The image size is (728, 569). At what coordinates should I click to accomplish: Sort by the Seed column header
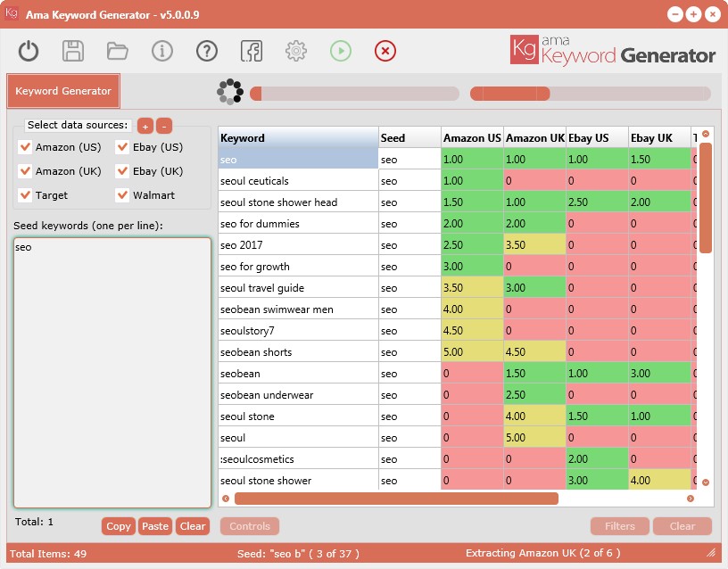(x=409, y=138)
